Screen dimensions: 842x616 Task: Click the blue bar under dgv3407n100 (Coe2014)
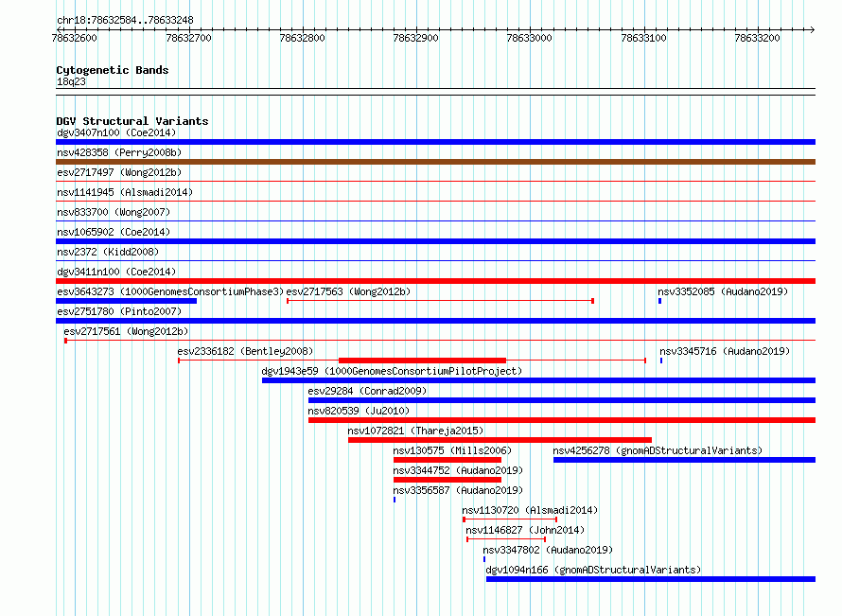coord(435,142)
